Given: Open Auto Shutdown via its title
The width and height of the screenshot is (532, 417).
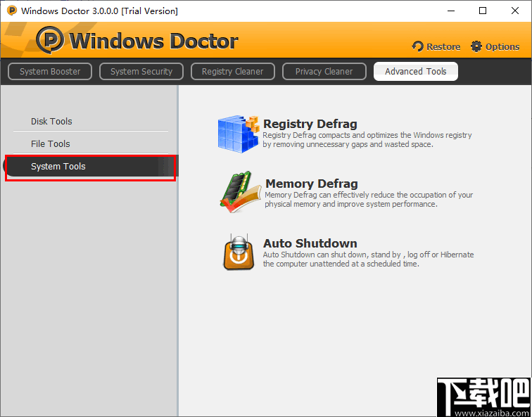Looking at the screenshot, I should click(310, 243).
